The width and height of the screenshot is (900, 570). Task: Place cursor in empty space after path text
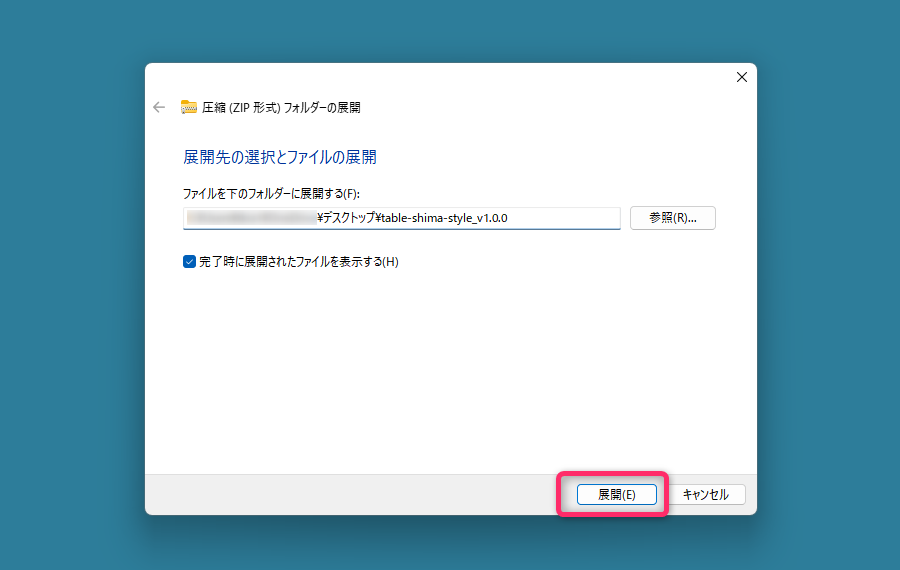570,218
